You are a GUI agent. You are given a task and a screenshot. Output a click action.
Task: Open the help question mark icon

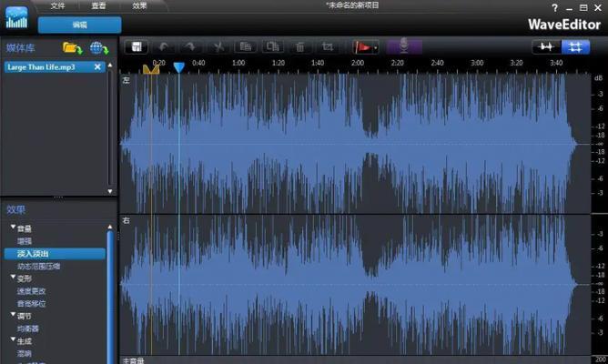pyautogui.click(x=555, y=8)
